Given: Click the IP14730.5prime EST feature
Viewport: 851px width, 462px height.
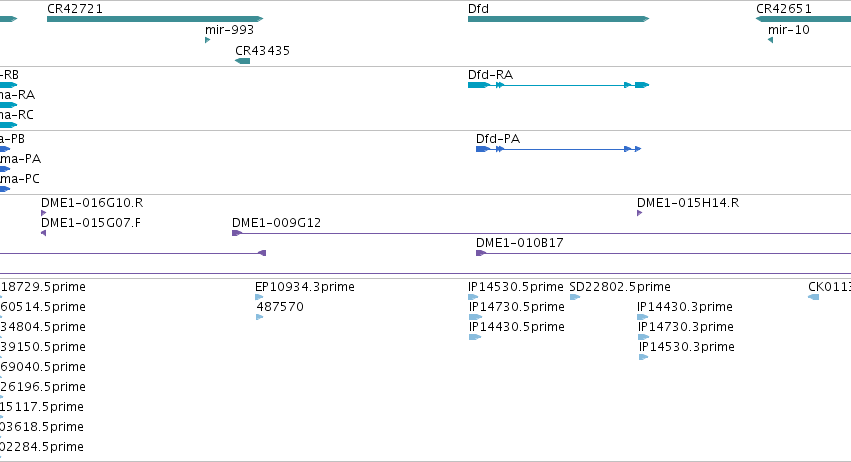Looking at the screenshot, I should tap(475, 317).
